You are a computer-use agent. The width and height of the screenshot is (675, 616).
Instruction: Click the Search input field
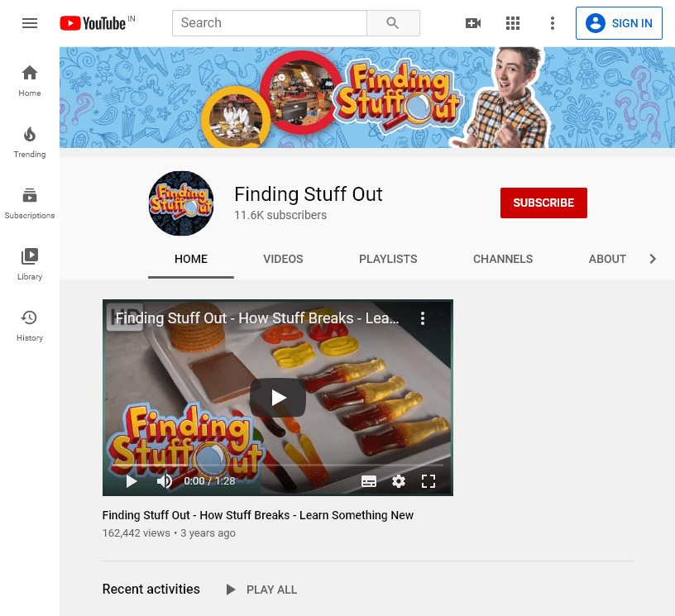[x=270, y=23]
